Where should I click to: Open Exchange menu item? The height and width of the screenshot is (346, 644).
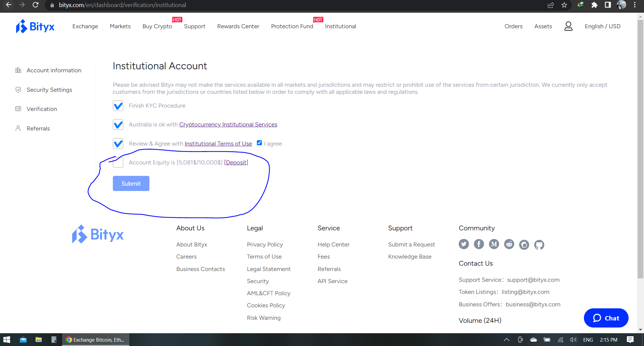click(x=85, y=26)
